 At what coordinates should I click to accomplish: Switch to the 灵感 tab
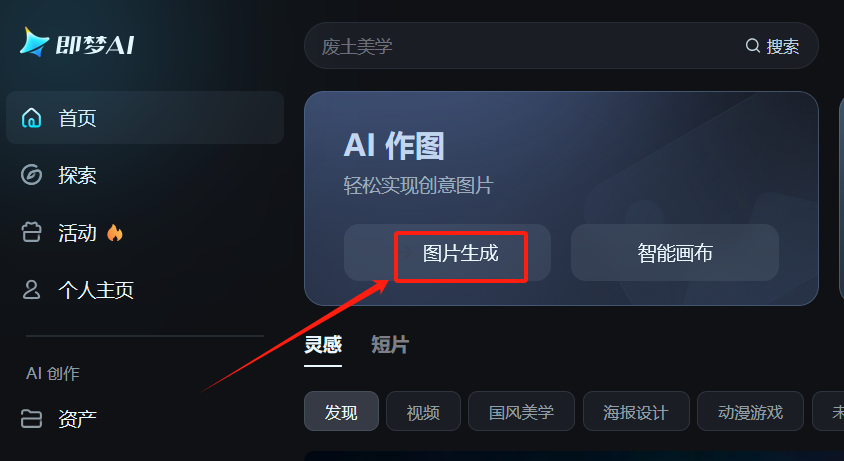[323, 345]
